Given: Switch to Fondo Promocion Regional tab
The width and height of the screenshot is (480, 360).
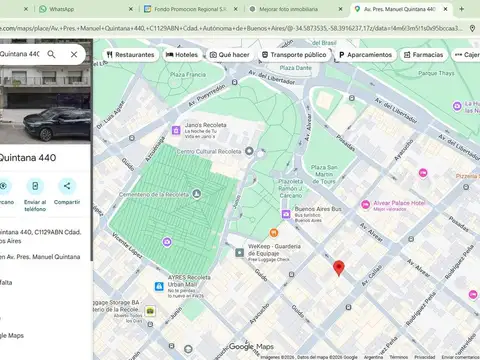Looking at the screenshot, I should pos(190,9).
